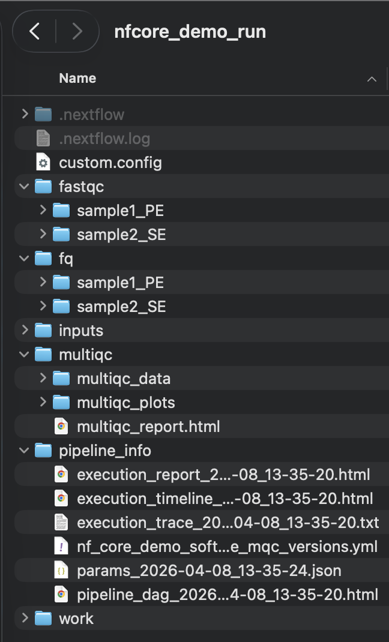Expand the work folder
This screenshot has height=642, width=389.
click(25, 618)
